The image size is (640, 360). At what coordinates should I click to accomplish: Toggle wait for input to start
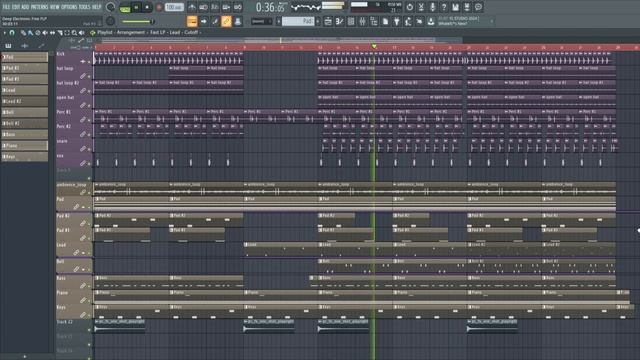203,7
